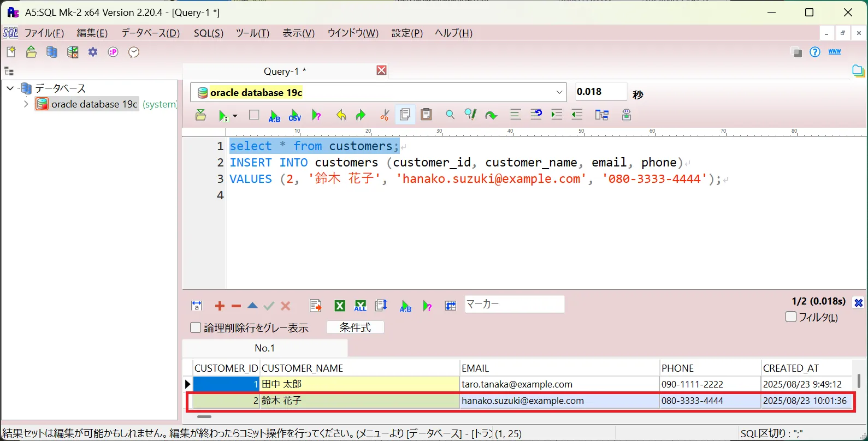The image size is (868, 441).
Task: Close the Query-1 tab with red X
Action: coord(381,70)
